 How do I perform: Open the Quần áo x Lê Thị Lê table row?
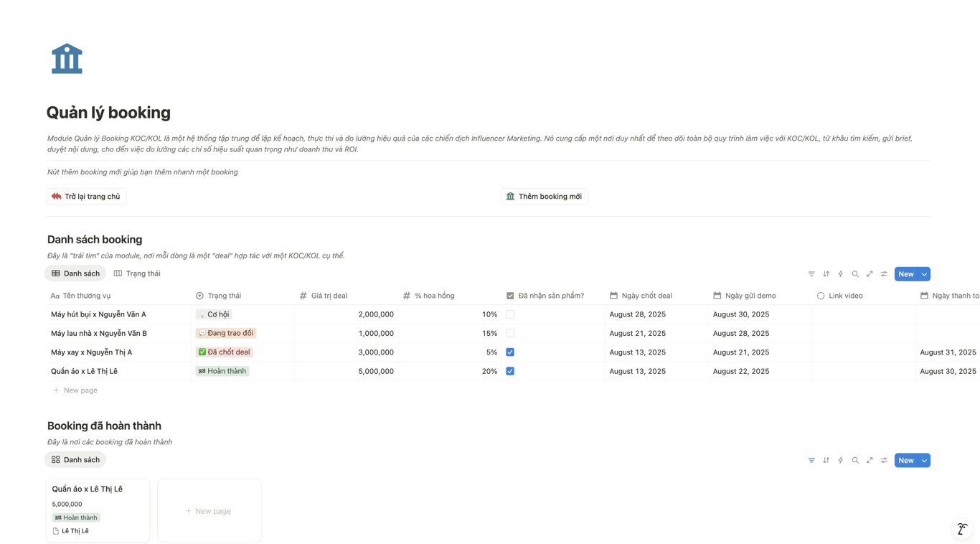(x=84, y=371)
